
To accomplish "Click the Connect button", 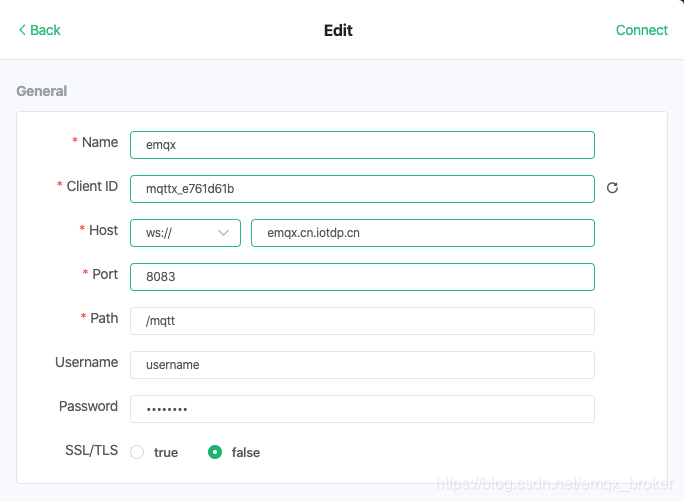I will 641,30.
